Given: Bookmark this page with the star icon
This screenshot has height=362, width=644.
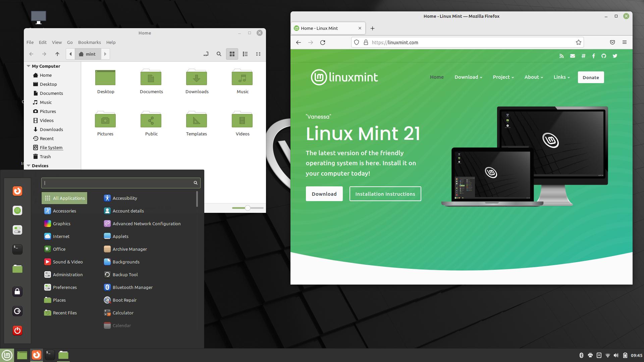Looking at the screenshot, I should (578, 43).
